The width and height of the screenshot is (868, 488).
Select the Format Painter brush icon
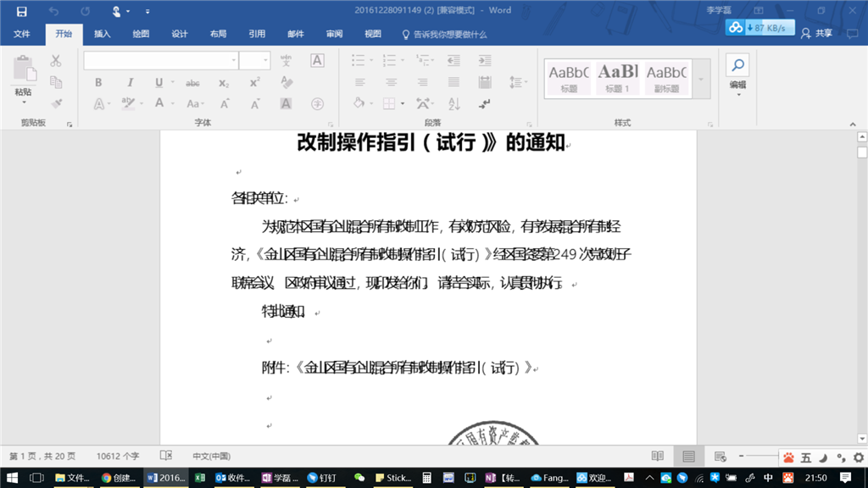tap(56, 103)
